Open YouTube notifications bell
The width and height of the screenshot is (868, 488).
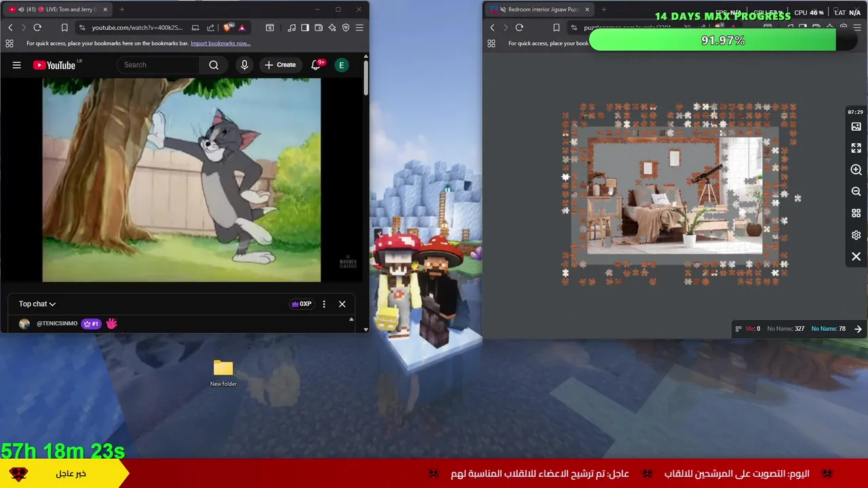click(x=316, y=65)
